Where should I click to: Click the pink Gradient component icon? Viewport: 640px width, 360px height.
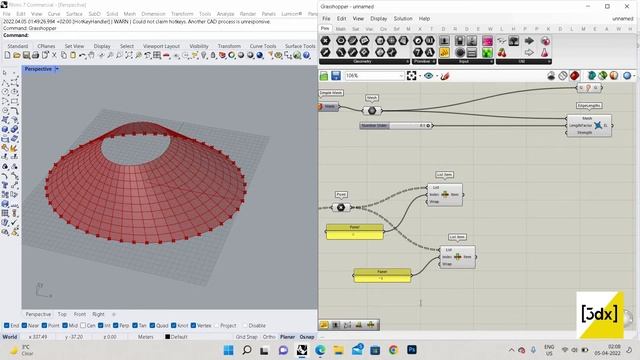487,40
